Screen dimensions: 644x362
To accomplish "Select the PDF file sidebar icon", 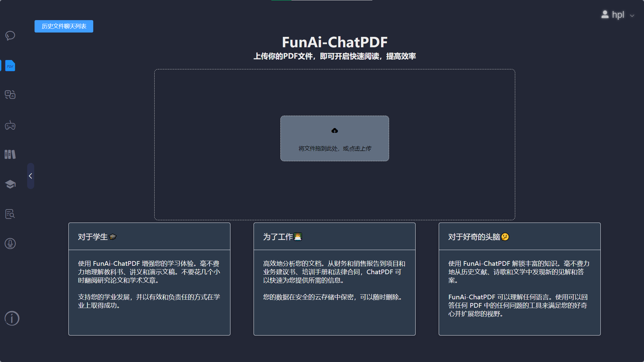I will tap(10, 66).
